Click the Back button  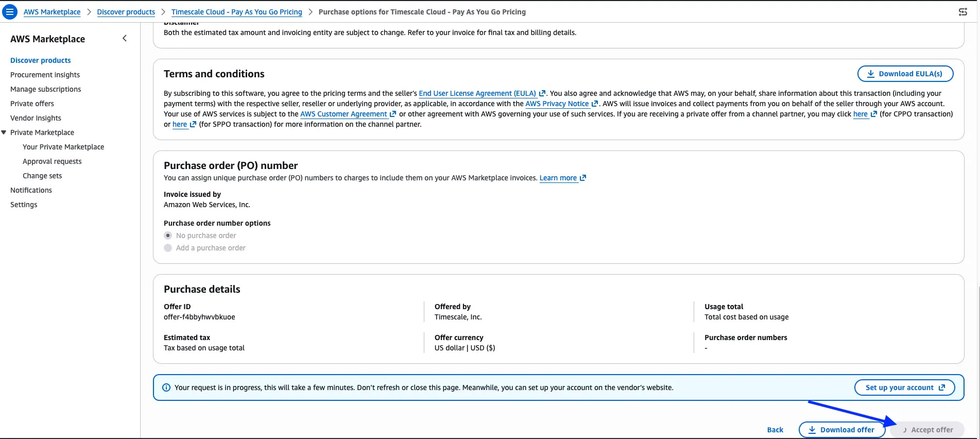(775, 430)
